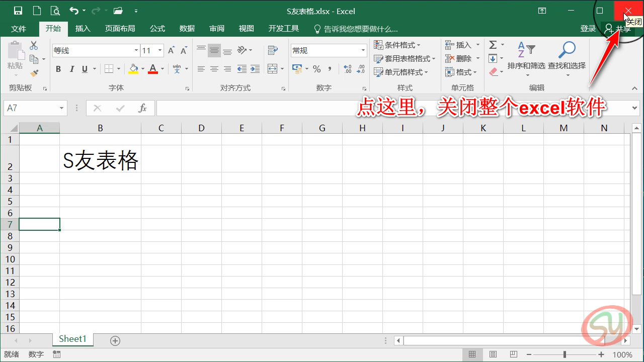Apply cell borders icon
Viewport: 644px width, 362px height.
tap(109, 69)
